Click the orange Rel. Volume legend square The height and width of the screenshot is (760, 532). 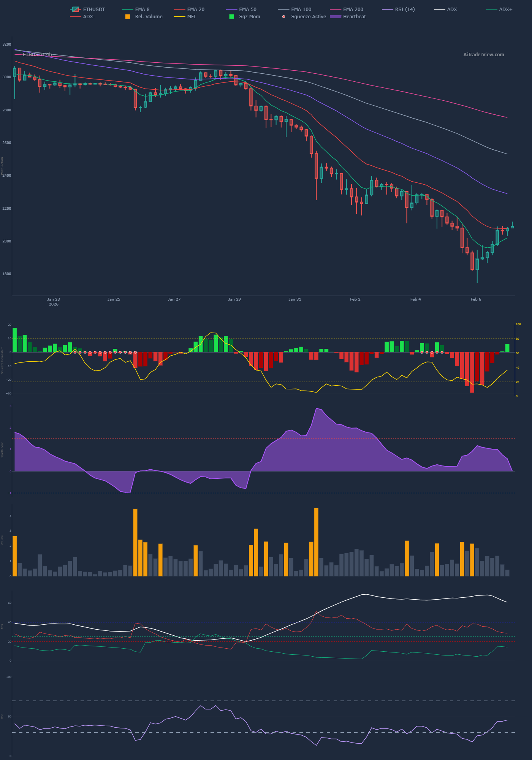pos(128,17)
